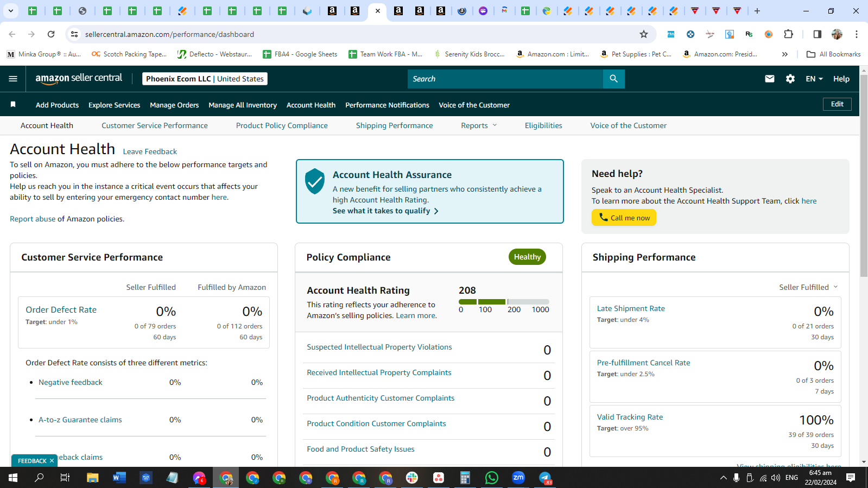Open the Valid Tracking Rate link
868x488 pixels.
(630, 417)
